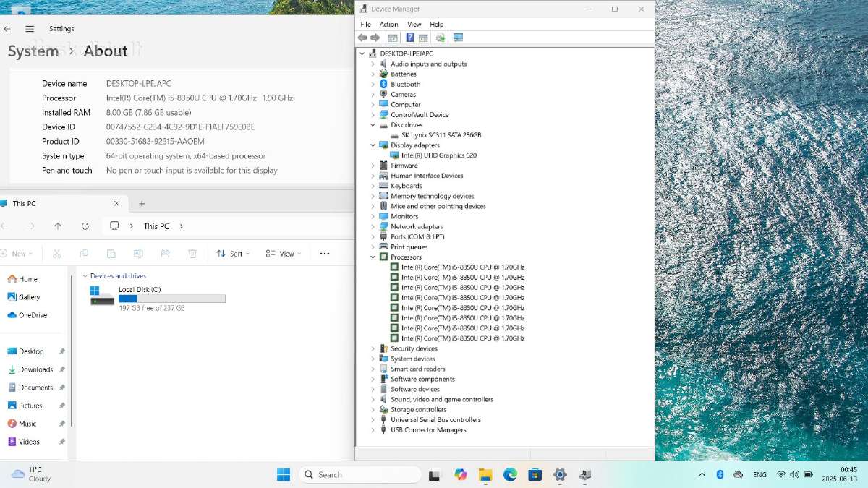Screen dimensions: 868x488
Task: Collapse the Disk drives node
Action: pos(373,125)
